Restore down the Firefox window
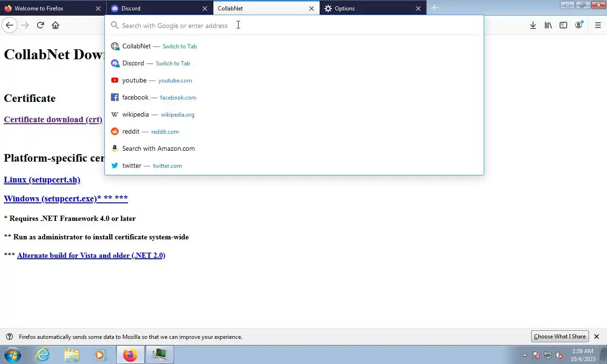 pos(582,5)
